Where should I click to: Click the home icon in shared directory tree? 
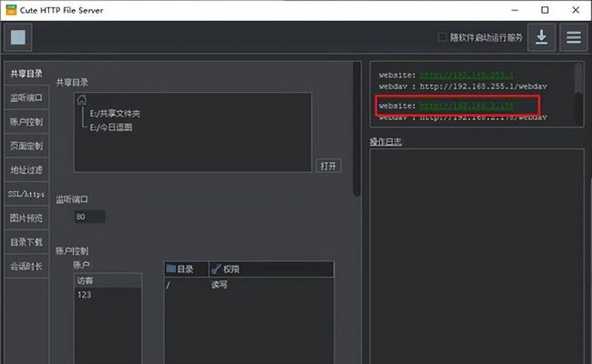click(x=82, y=100)
